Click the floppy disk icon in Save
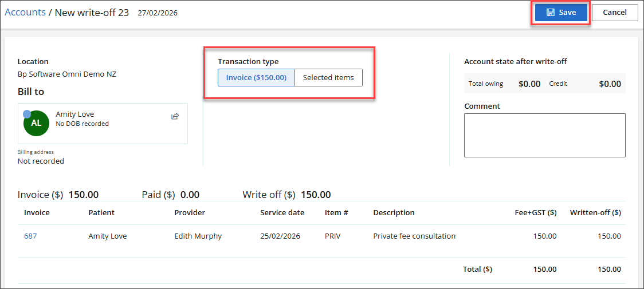This screenshot has width=644, height=289. coord(551,13)
